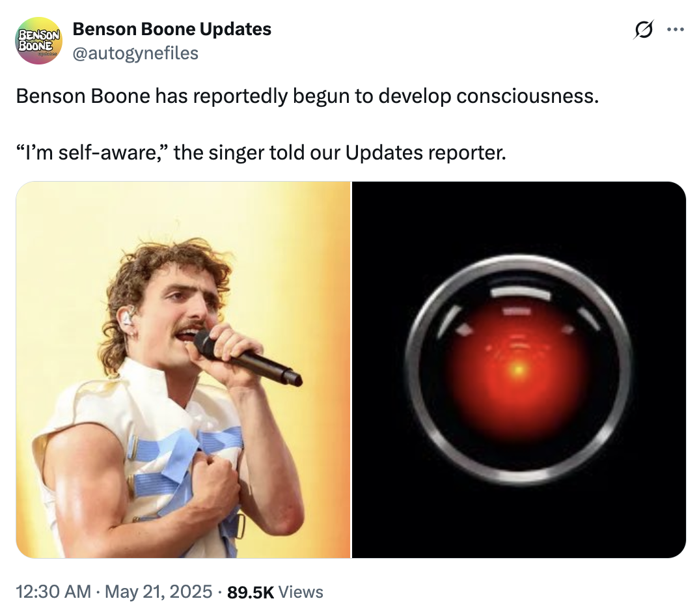Open the left concert photo of Benson Boone
This screenshot has height=616, width=699.
click(184, 371)
